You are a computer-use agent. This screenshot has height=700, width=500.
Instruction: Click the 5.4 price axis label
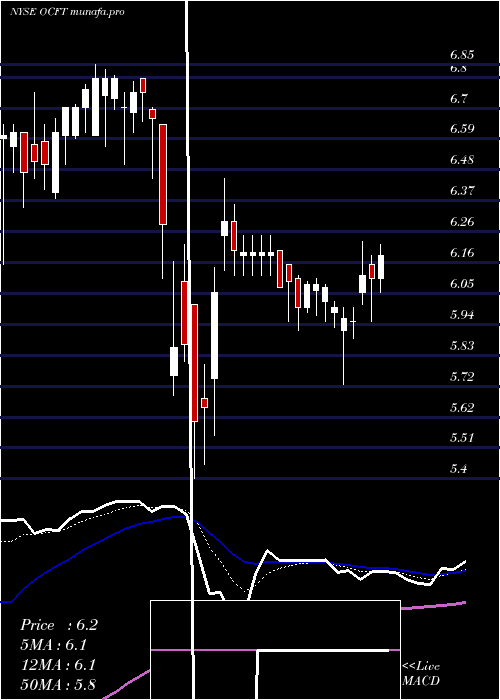pos(458,469)
